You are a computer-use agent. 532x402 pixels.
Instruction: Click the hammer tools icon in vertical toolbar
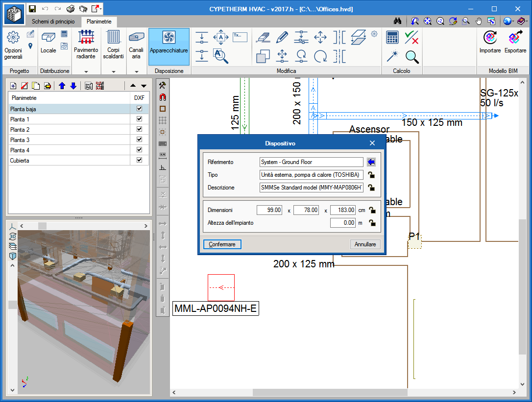coord(163,85)
